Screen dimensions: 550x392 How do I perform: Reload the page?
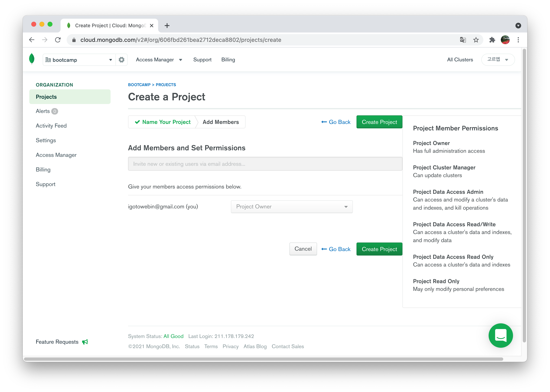(58, 40)
